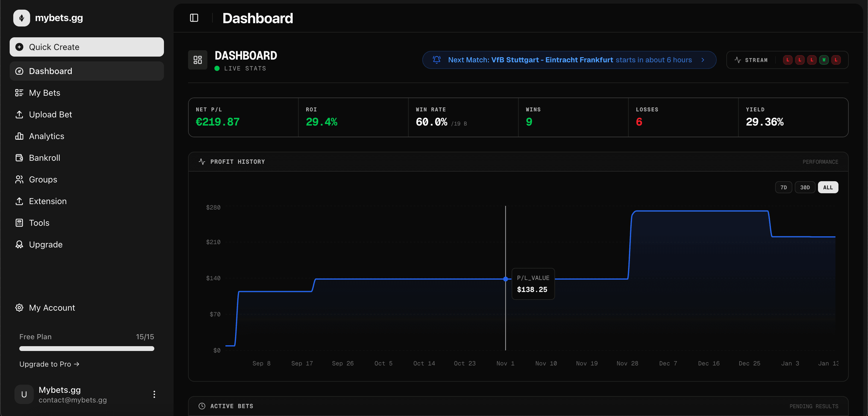Expand next match details via chevron arrow

(x=703, y=60)
